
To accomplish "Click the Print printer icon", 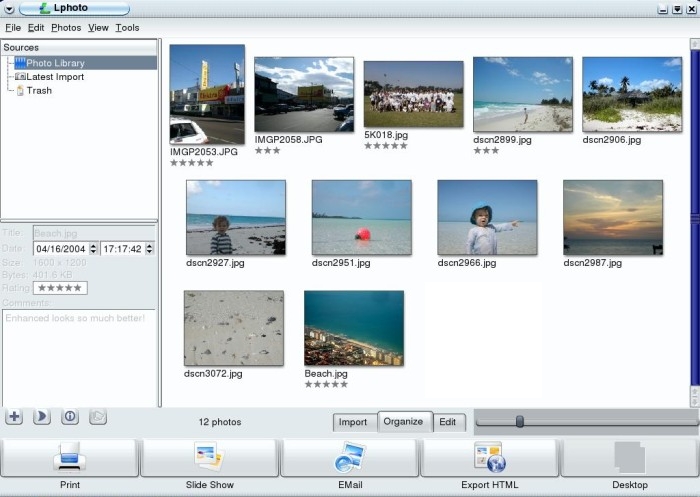I will pyautogui.click(x=69, y=457).
